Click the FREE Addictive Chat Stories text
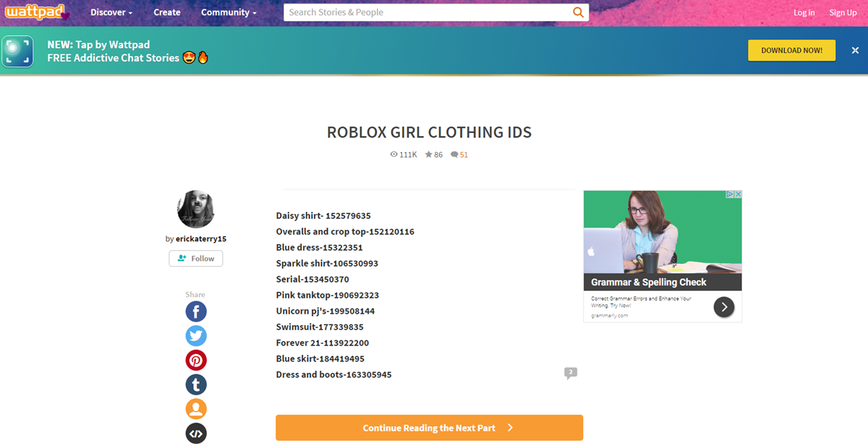This screenshot has width=868, height=446. point(114,58)
